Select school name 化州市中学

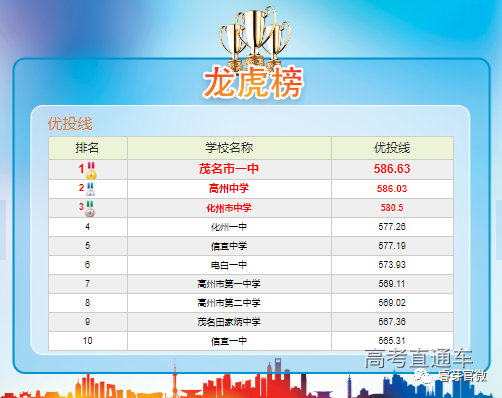(229, 208)
